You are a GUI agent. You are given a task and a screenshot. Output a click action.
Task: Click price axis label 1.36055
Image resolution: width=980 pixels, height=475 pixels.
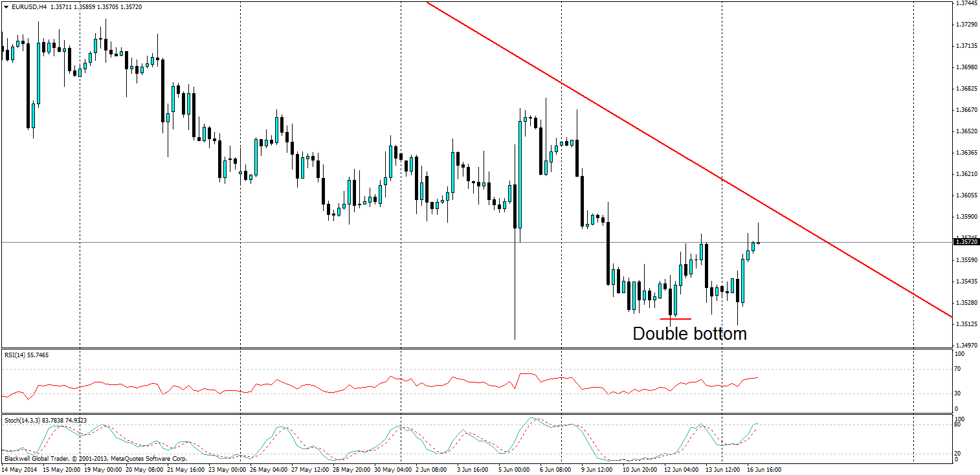pos(967,195)
